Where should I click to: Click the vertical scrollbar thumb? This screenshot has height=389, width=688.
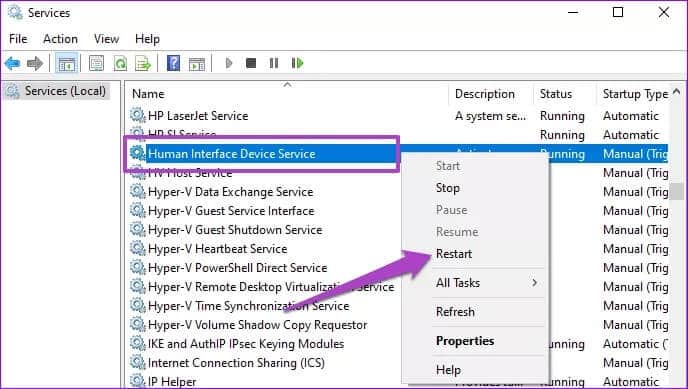tap(677, 192)
